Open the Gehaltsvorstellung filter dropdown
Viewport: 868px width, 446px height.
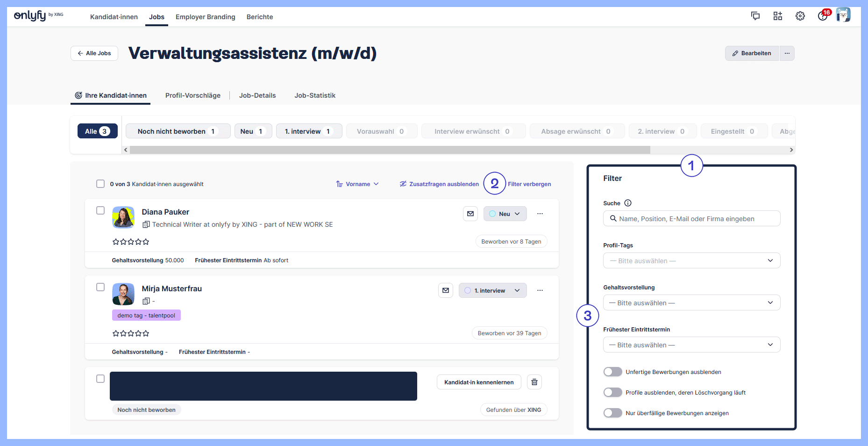691,302
